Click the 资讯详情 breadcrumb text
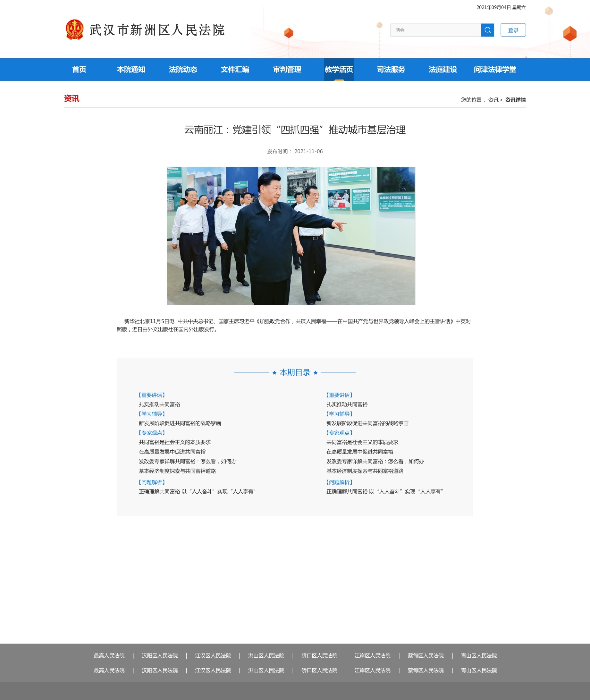590x700 pixels. 515,100
